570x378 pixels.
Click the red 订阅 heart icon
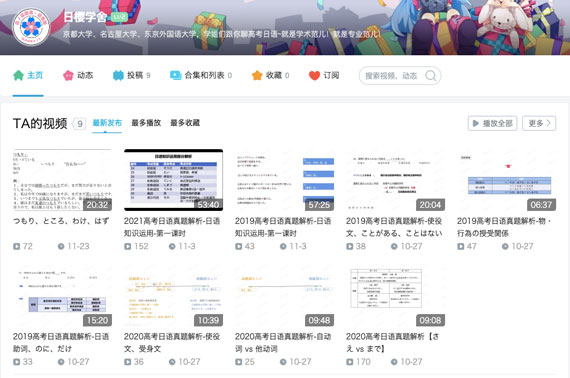[314, 75]
